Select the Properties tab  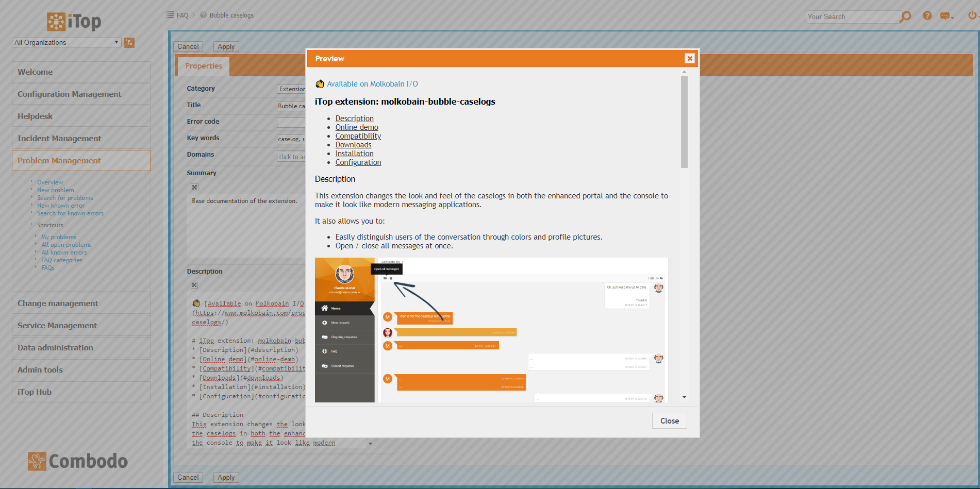pos(204,66)
